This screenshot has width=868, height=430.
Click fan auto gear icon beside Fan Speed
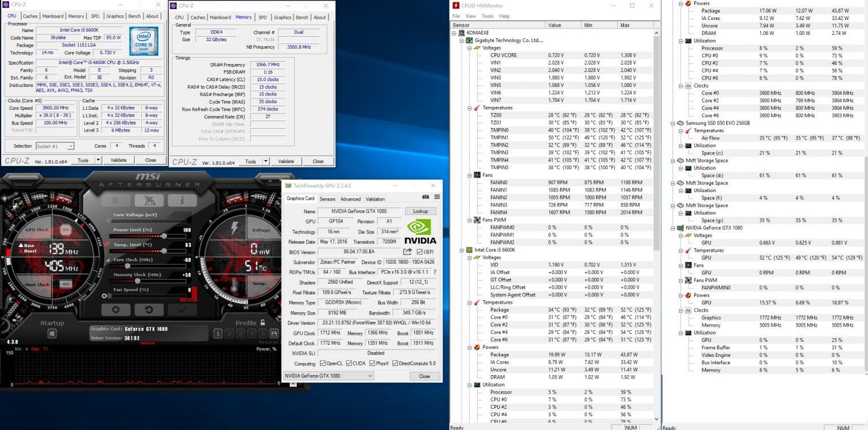(103, 296)
